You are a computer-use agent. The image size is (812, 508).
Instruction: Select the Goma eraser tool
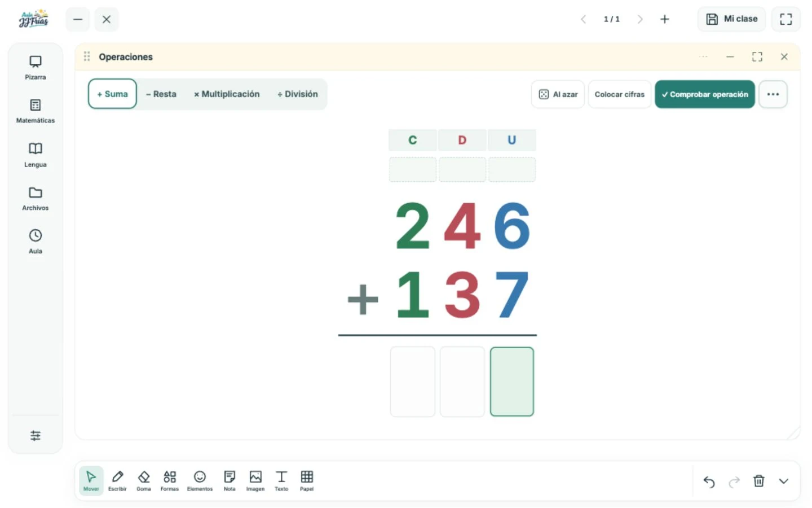point(144,481)
